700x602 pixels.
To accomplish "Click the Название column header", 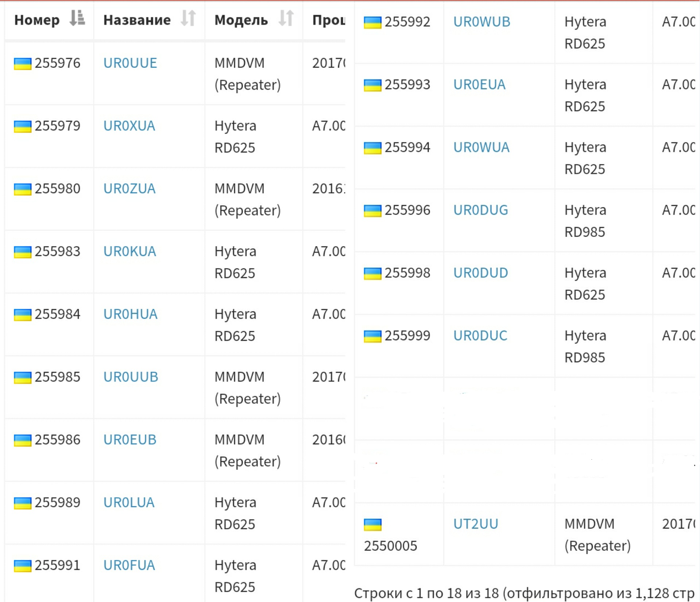I will [x=137, y=20].
